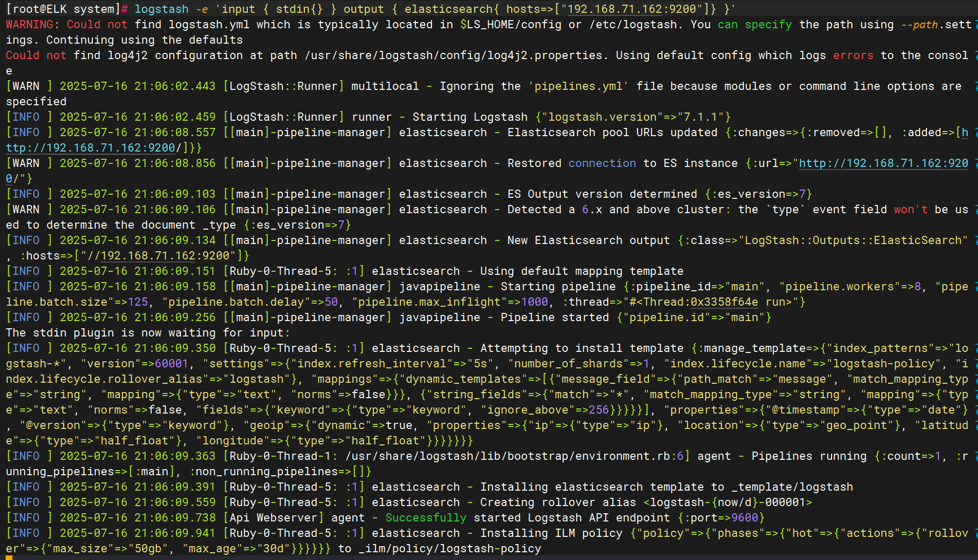The height and width of the screenshot is (560, 978).
Task: Click the "ignore_above" value 256
Action: tap(599, 410)
